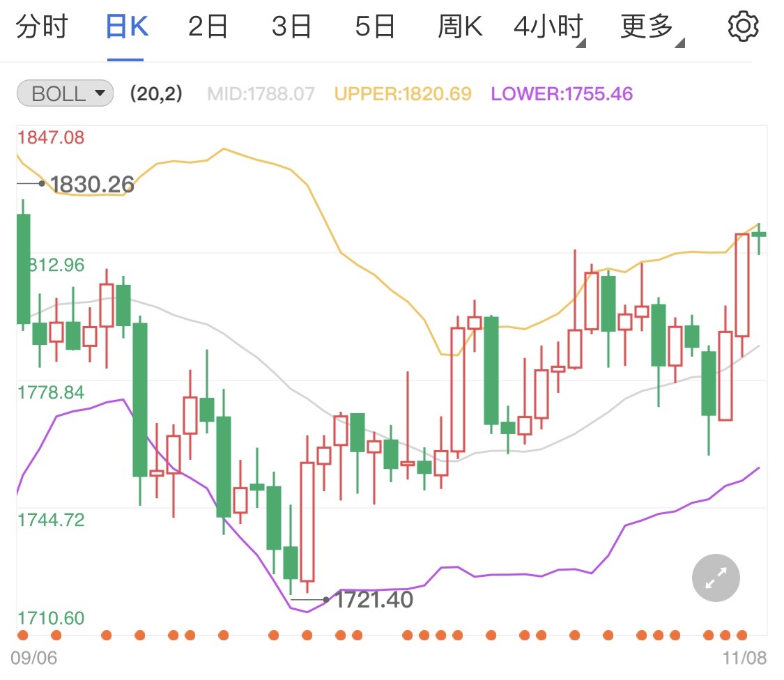The height and width of the screenshot is (680, 784).
Task: Switch to 分时 tab
Action: [x=42, y=27]
